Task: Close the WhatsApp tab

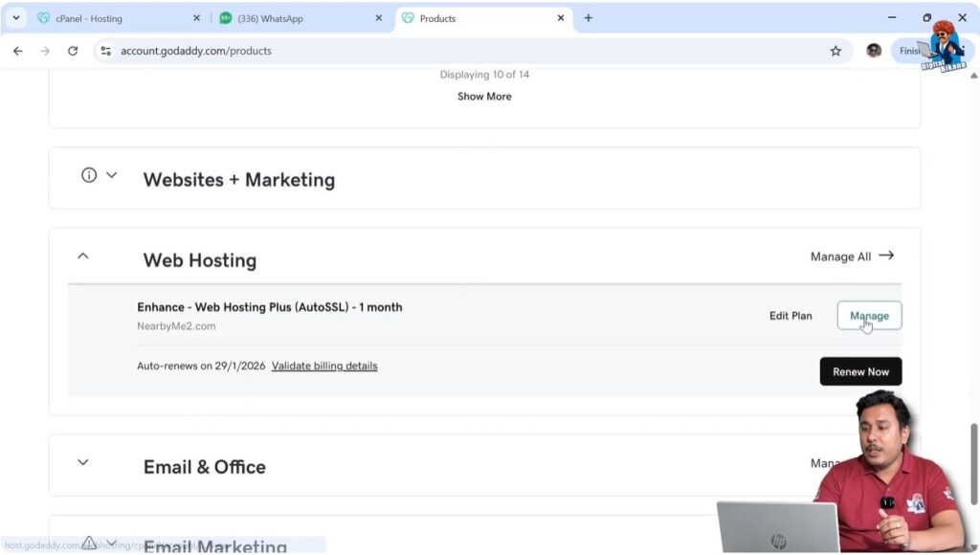Action: [x=378, y=18]
